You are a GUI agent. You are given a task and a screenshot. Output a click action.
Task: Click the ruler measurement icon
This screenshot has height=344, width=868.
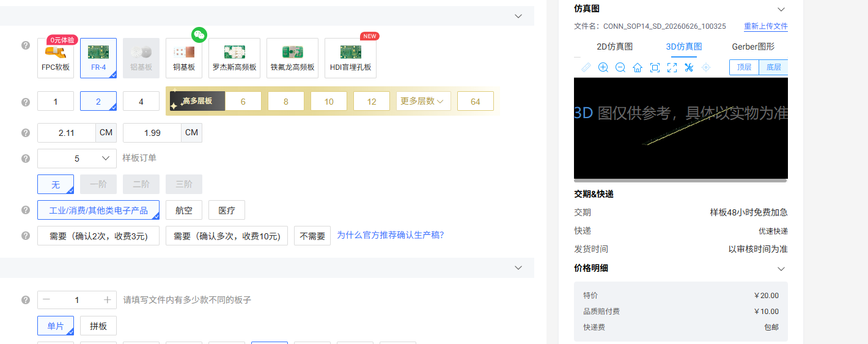[586, 67]
